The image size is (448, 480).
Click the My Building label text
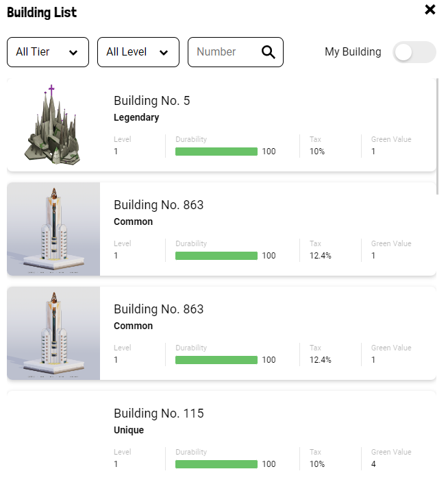coord(353,52)
